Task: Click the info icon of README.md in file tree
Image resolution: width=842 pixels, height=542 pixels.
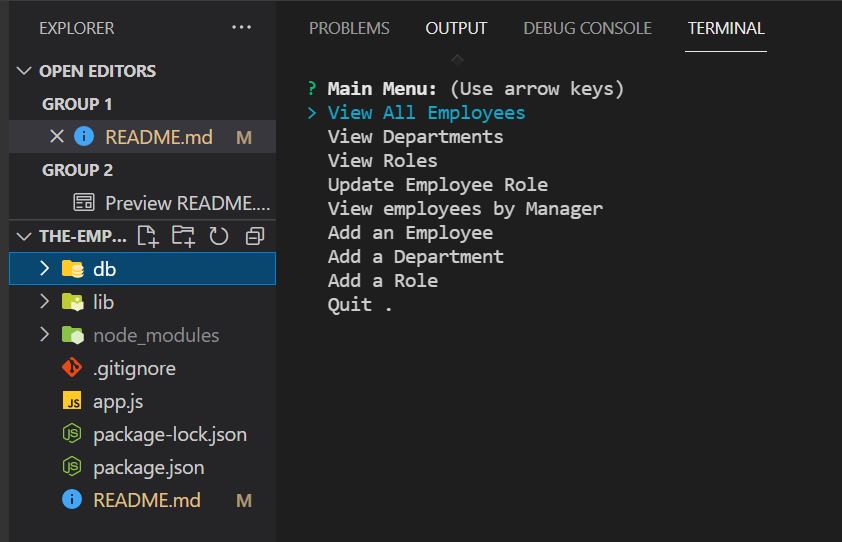Action: pos(72,500)
